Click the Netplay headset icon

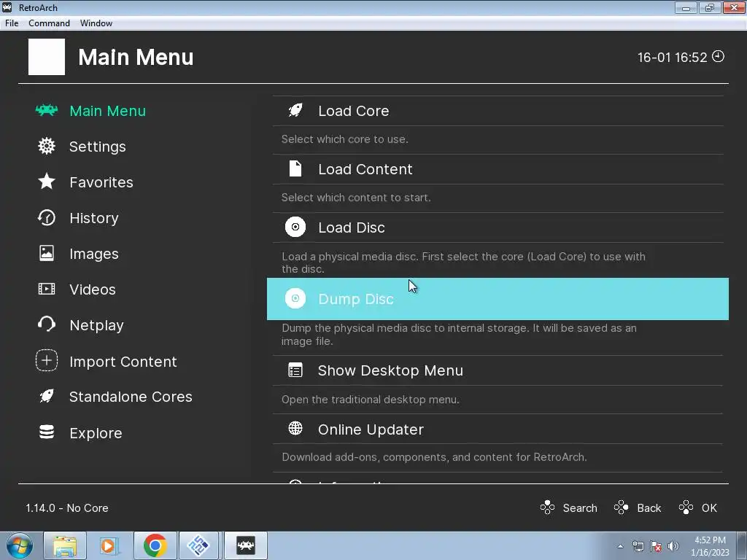tap(47, 324)
